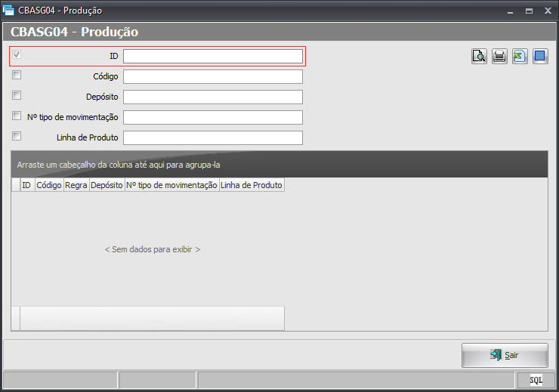559x392 pixels.
Task: Focus the ID input field
Action: point(213,57)
